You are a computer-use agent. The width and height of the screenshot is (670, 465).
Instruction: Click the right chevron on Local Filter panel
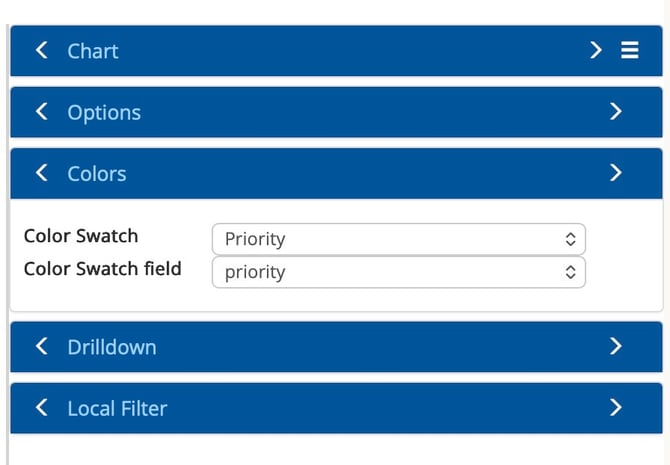[615, 408]
